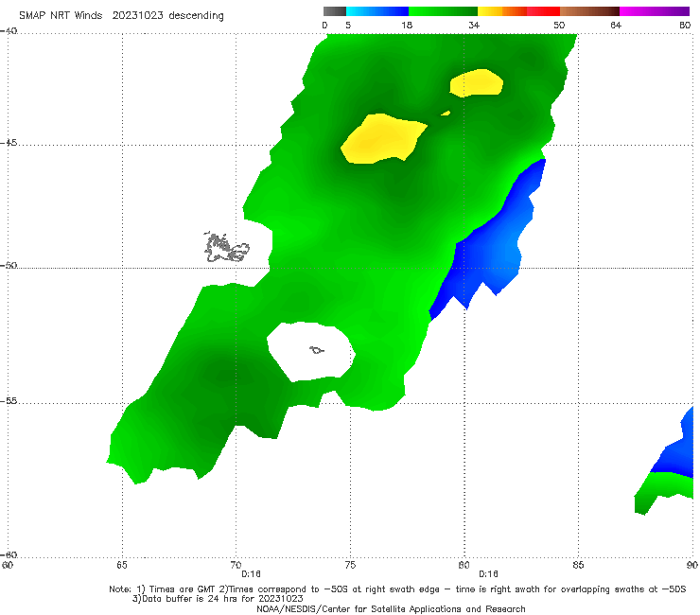Click the magenta-purple 64–80 color bar segment

(x=655, y=11)
